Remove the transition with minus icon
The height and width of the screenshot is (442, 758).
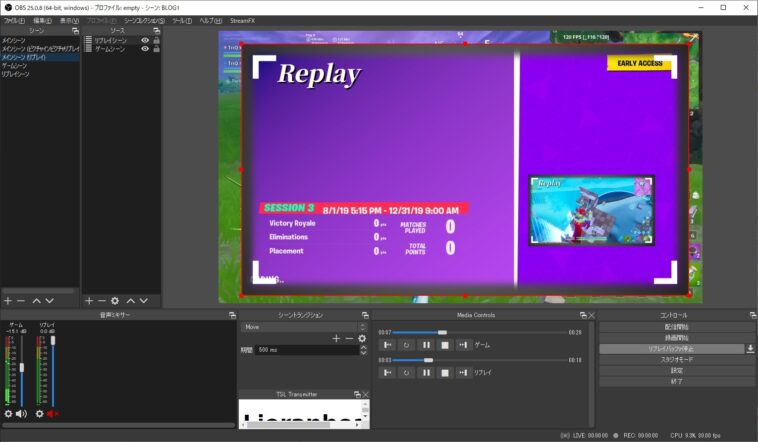(349, 339)
